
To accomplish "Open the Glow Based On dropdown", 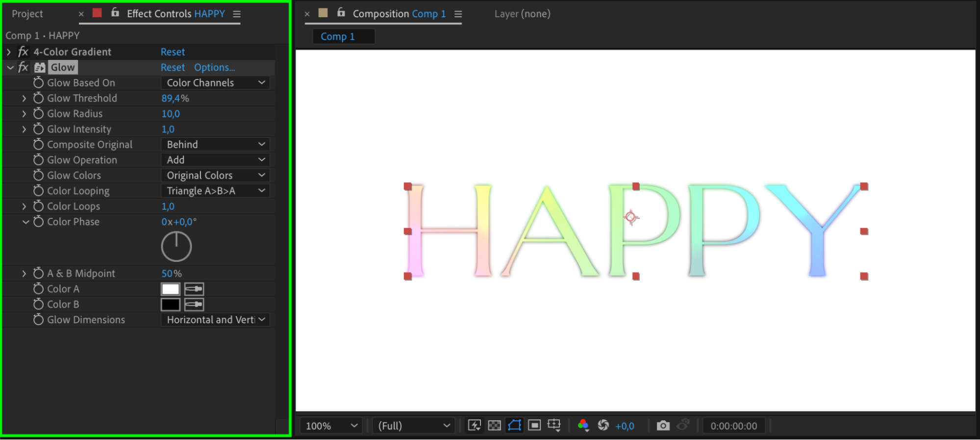I will point(215,83).
